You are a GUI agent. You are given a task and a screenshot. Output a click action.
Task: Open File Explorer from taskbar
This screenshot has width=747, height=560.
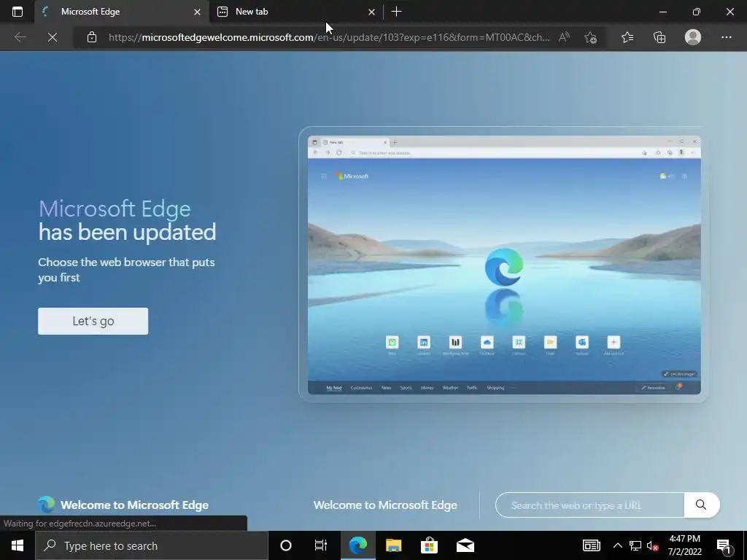393,545
